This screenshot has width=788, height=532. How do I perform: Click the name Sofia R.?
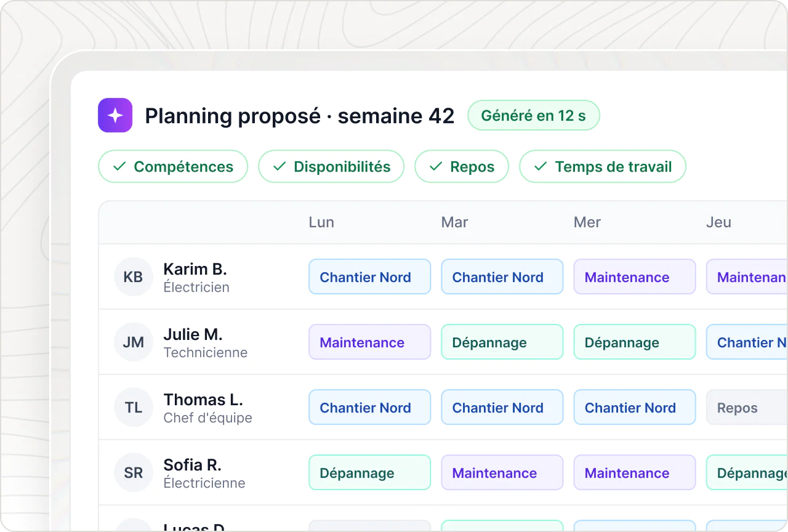[x=192, y=465]
